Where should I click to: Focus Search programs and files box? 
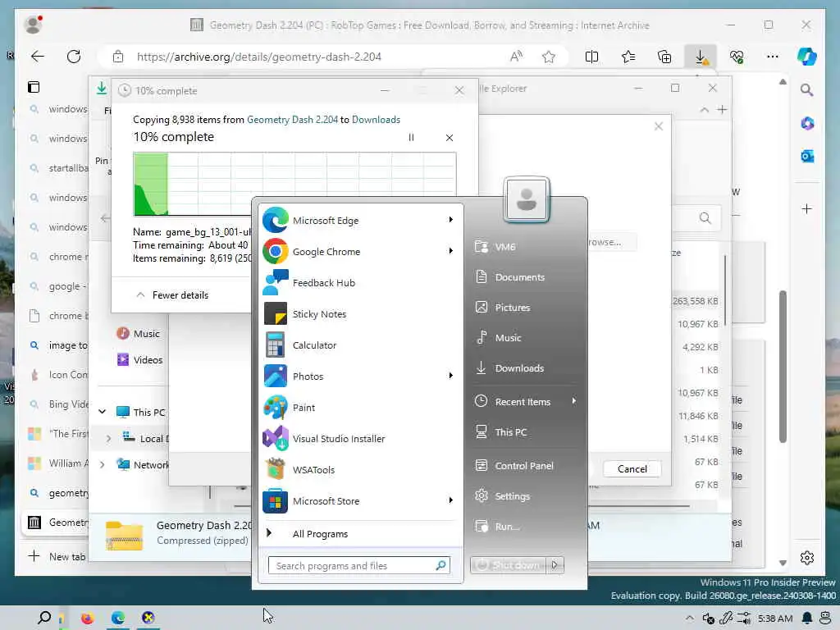point(359,565)
